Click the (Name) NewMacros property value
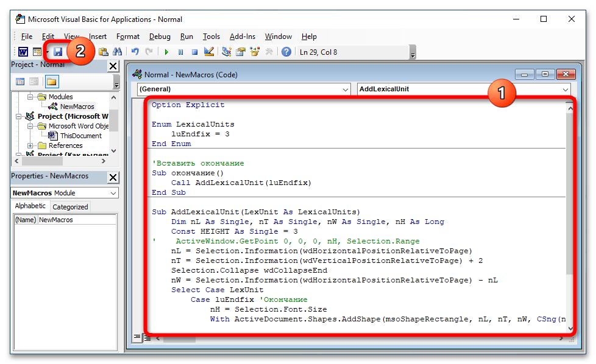The height and width of the screenshot is (364, 596). 77,220
